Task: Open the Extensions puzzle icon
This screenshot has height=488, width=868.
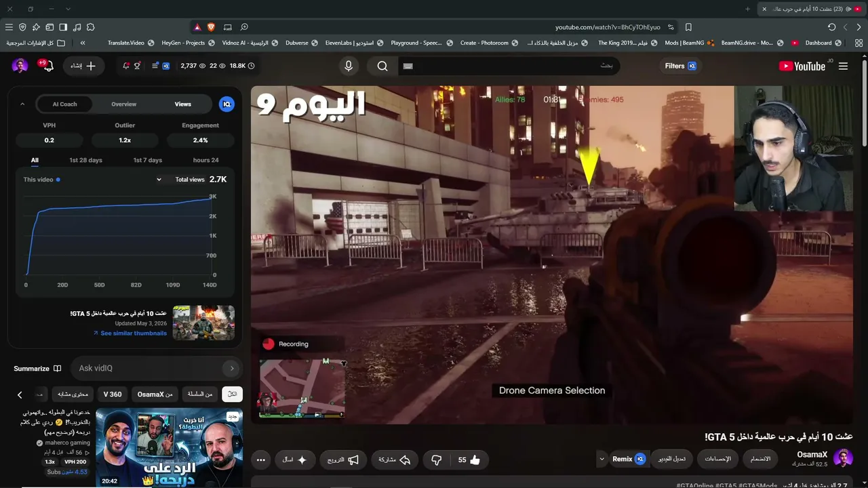Action: pyautogui.click(x=90, y=27)
